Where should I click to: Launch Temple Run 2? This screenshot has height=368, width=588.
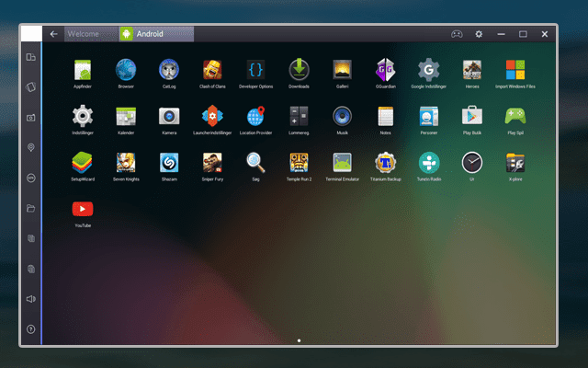click(x=299, y=163)
